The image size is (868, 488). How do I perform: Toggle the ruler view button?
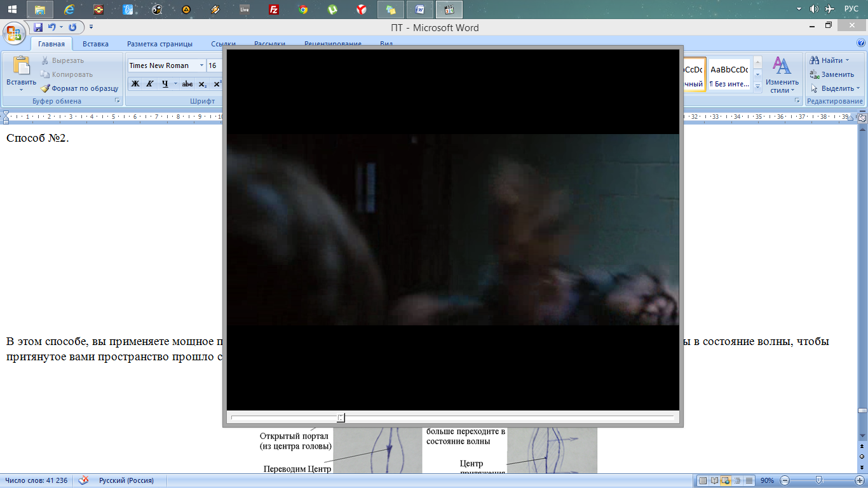point(862,118)
